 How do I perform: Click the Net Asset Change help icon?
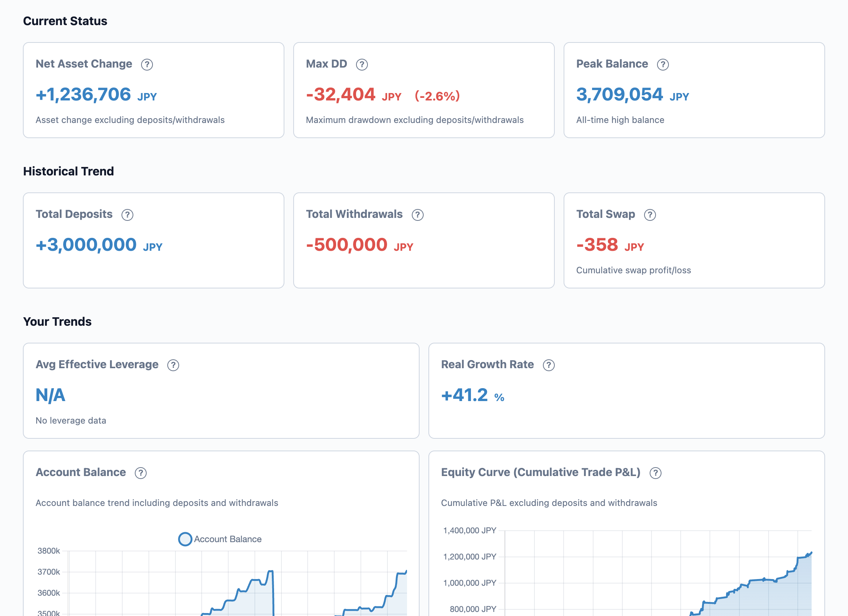click(x=147, y=65)
